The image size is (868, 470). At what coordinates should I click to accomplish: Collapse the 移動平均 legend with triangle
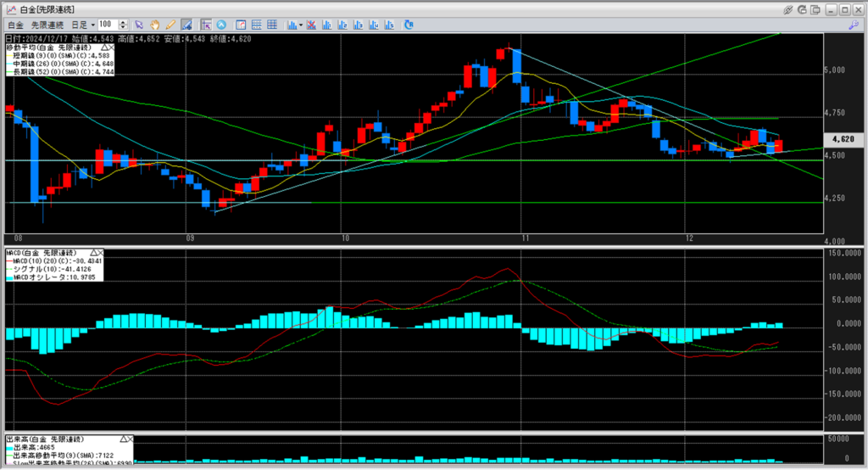coord(106,46)
